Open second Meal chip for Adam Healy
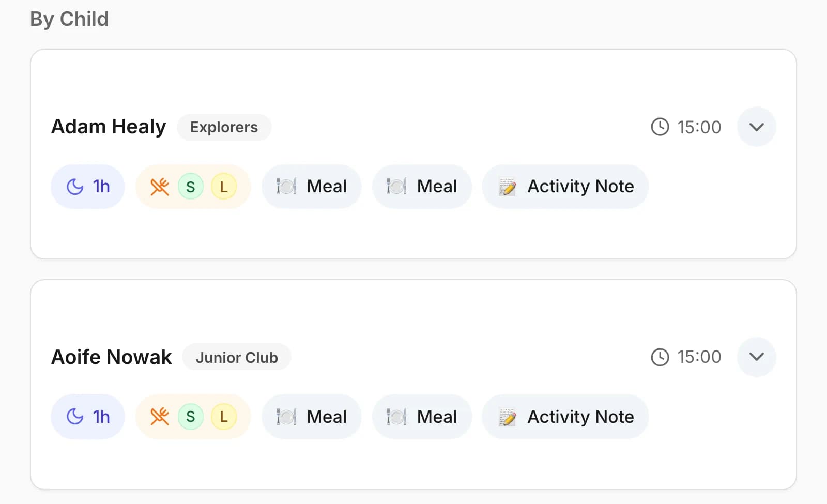The height and width of the screenshot is (504, 827). [422, 187]
